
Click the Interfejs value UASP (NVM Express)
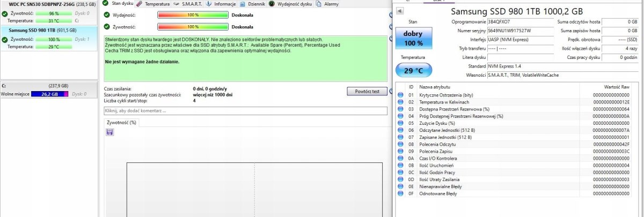click(519, 39)
